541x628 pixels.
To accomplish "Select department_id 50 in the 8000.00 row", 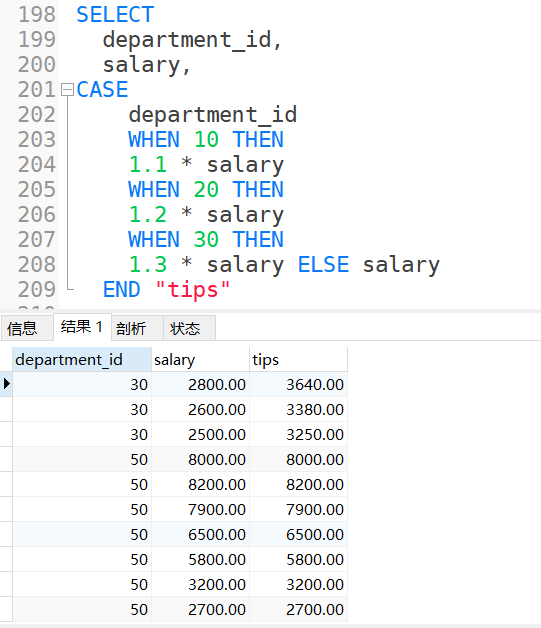I will coord(82,459).
